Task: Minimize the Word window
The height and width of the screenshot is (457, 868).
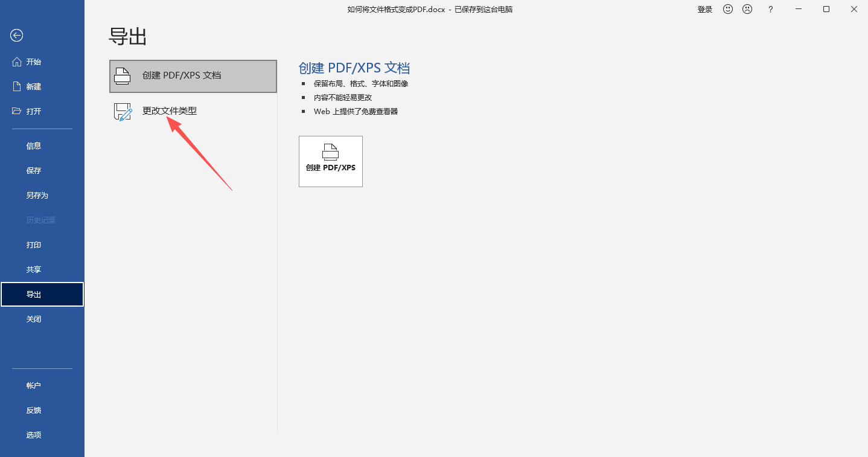Action: click(x=799, y=9)
